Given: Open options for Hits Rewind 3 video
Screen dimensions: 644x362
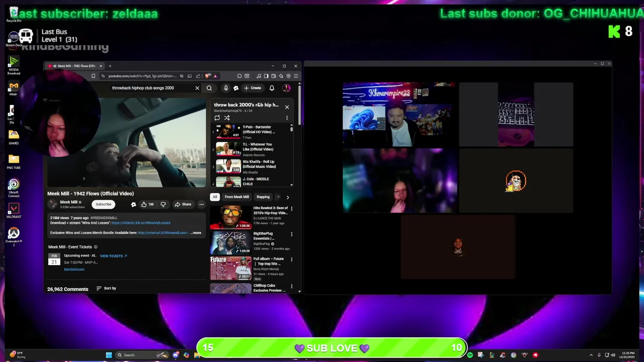Looking at the screenshot, I should [291, 209].
